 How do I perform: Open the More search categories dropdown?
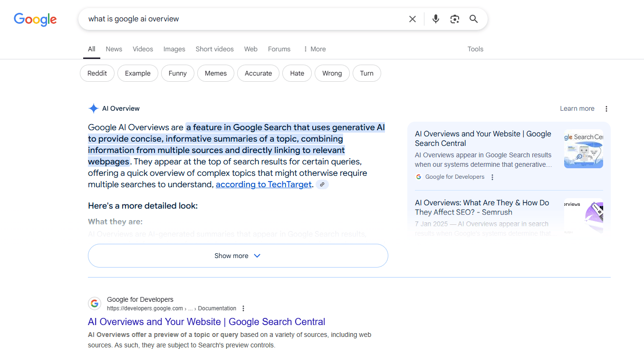(x=315, y=49)
